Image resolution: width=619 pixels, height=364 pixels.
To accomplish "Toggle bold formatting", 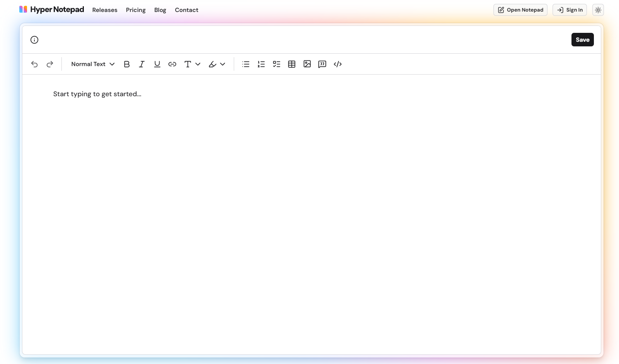I will point(127,64).
